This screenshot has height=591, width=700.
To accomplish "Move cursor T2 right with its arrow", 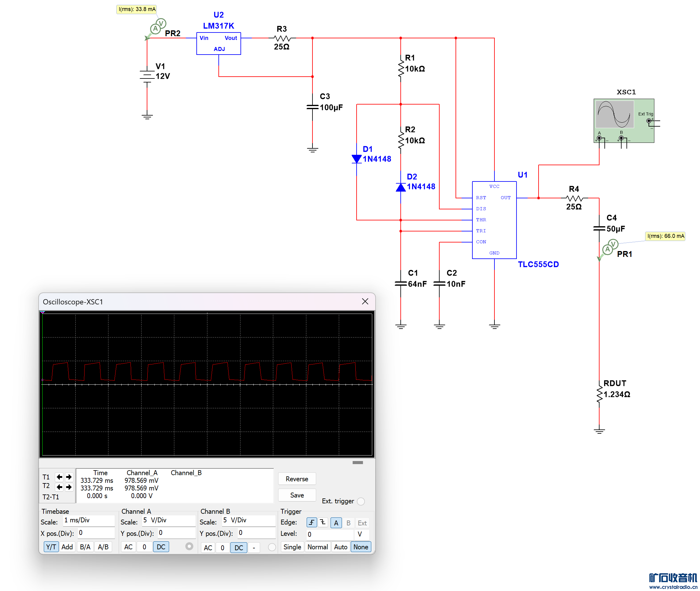I will click(x=69, y=487).
